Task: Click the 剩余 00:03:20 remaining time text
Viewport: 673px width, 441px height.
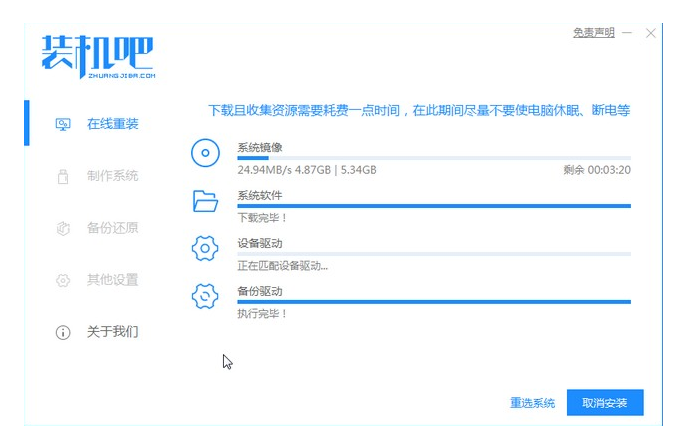Action: tap(597, 170)
